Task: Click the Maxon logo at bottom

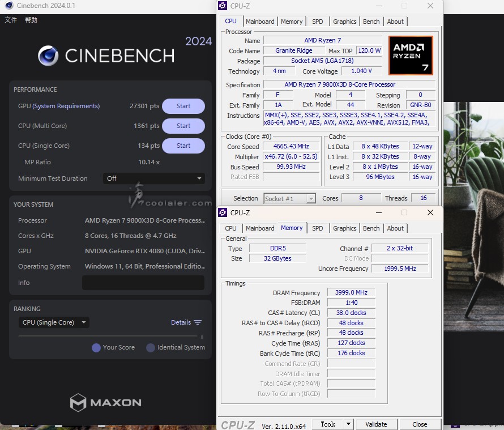Action: (106, 403)
